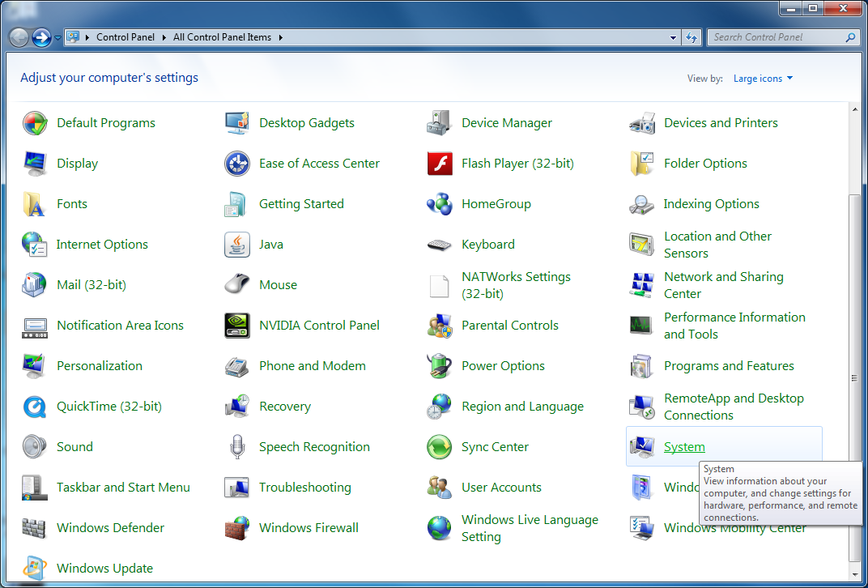Image resolution: width=868 pixels, height=588 pixels.
Task: Open the Ease of Access Center icon
Action: (x=237, y=164)
